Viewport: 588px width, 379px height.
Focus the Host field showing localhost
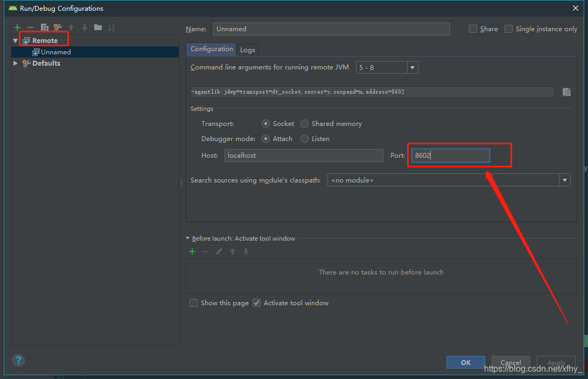(304, 156)
